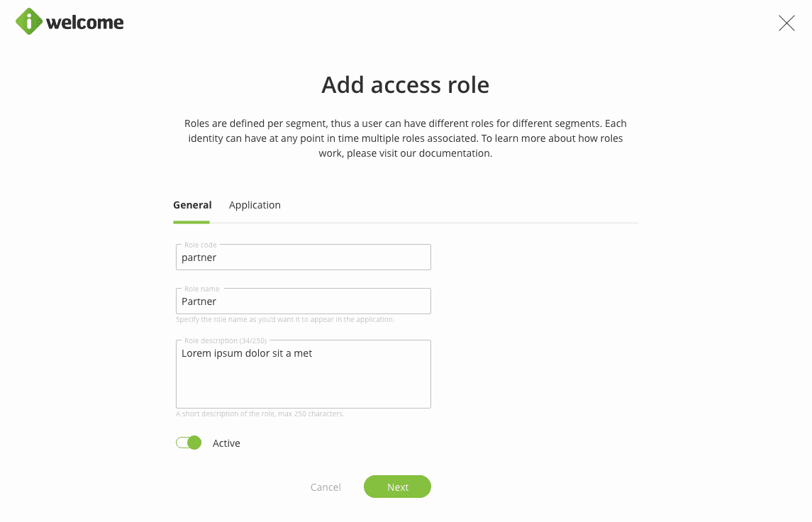Click into the Role code field
The width and height of the screenshot is (812, 522).
click(x=303, y=258)
